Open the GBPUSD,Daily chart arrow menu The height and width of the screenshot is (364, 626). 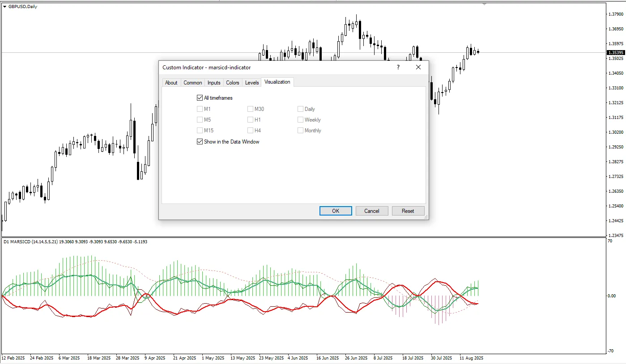point(4,7)
